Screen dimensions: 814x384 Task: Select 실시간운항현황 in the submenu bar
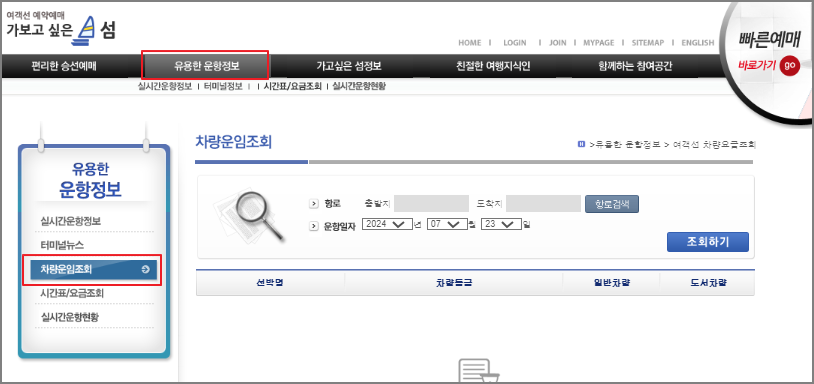[x=359, y=86]
